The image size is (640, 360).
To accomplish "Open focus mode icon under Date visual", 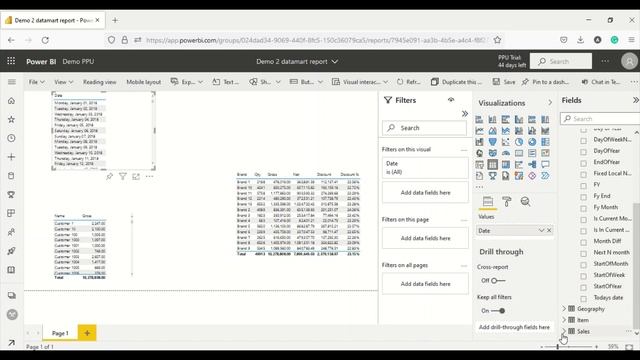I will (136, 176).
